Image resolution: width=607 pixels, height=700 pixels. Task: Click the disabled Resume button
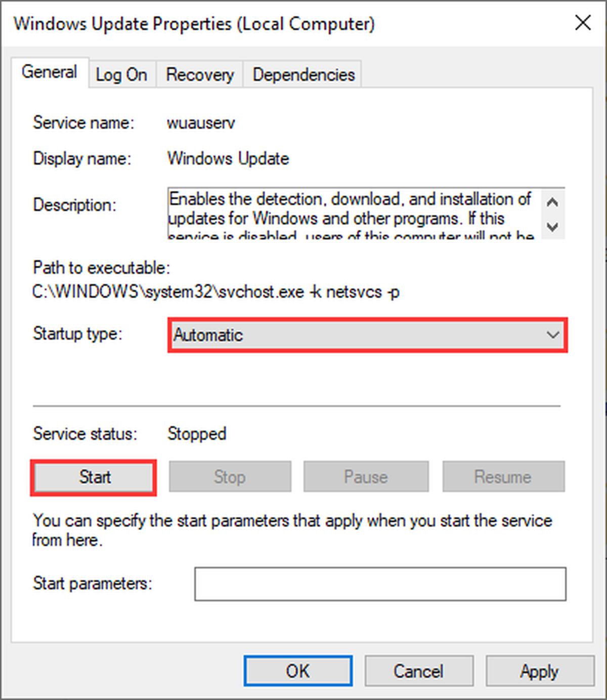click(x=503, y=477)
